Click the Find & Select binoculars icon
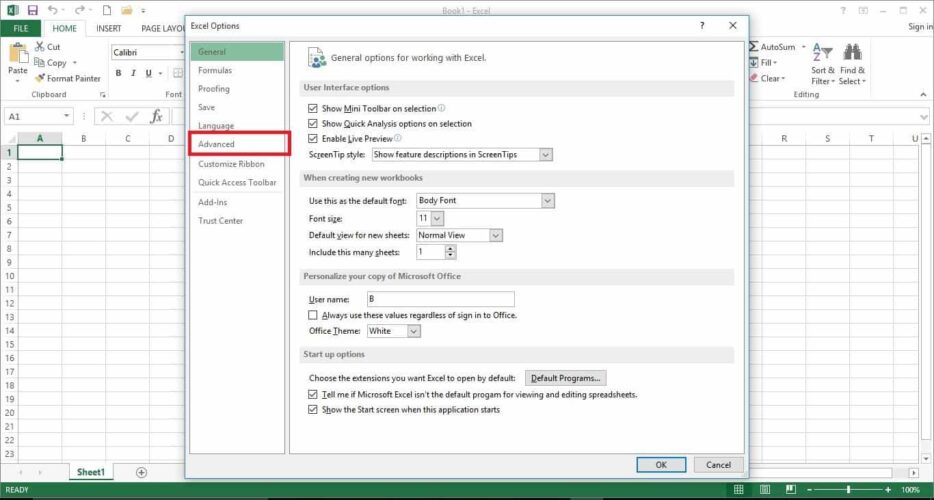This screenshot has height=500, width=934. (x=852, y=53)
